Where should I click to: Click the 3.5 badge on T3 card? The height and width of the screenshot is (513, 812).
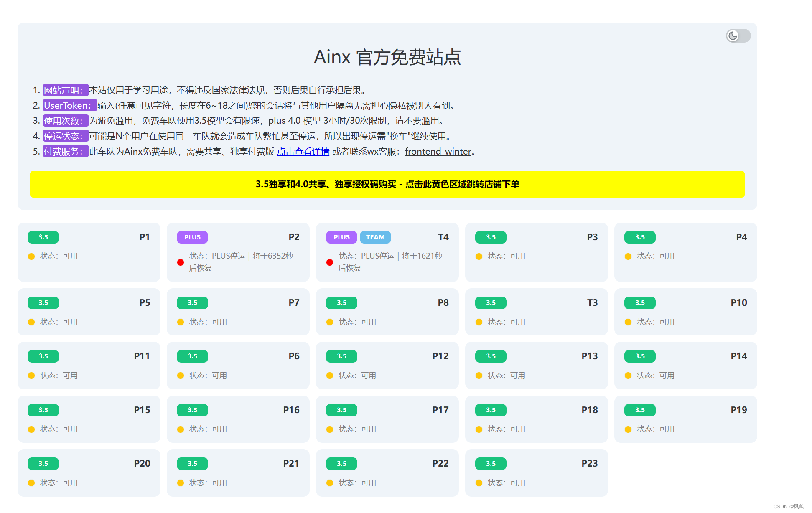click(x=491, y=303)
